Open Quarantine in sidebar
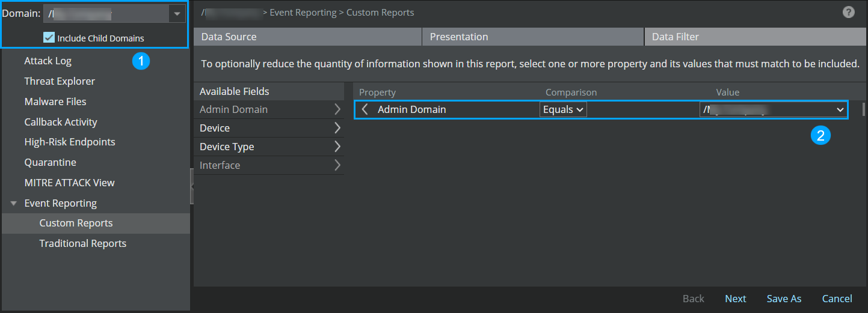This screenshot has width=868, height=313. coord(51,162)
